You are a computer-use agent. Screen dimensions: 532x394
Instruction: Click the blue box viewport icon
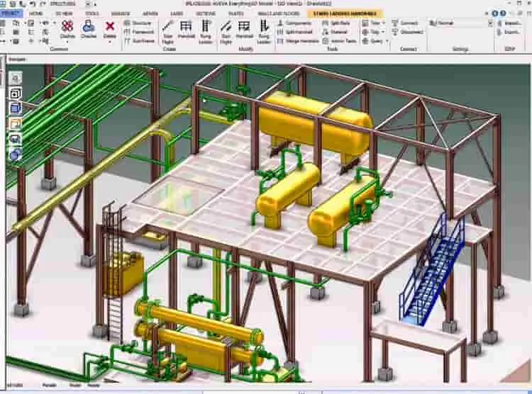pyautogui.click(x=16, y=108)
